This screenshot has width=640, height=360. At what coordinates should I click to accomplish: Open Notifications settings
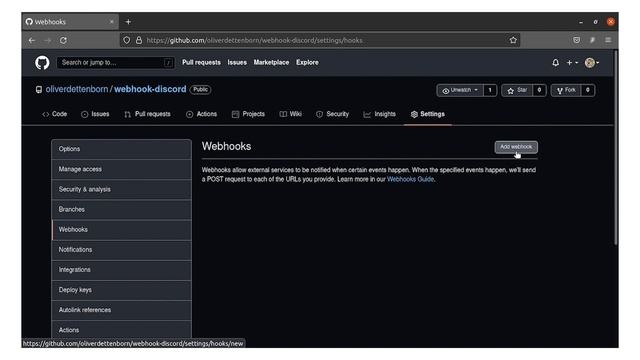pyautogui.click(x=122, y=250)
